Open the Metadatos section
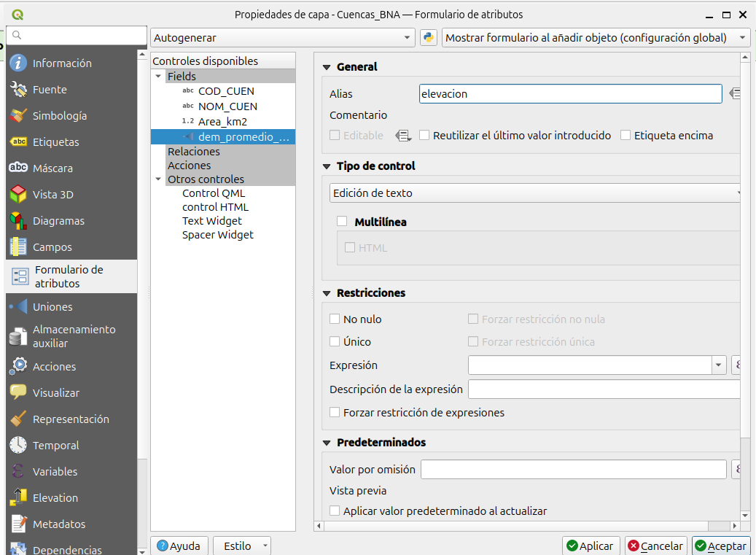The image size is (756, 555). pos(58,524)
